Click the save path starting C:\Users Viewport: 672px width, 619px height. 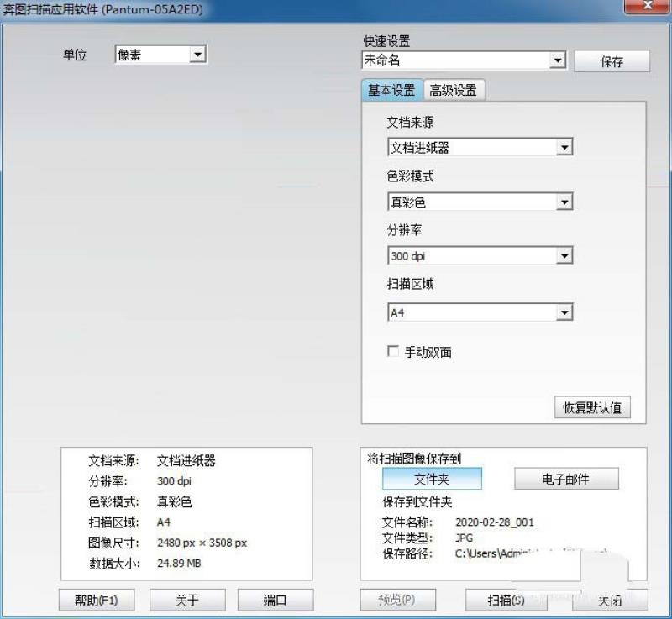(x=531, y=553)
